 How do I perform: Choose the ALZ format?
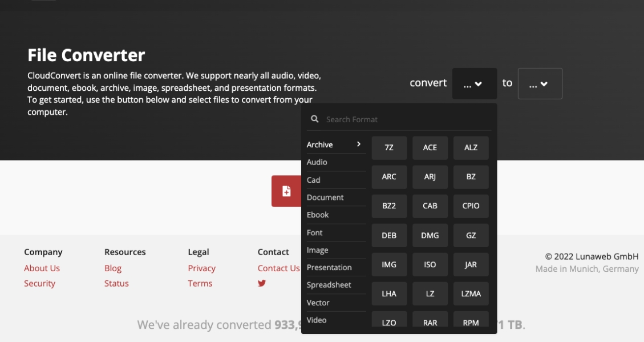pos(471,147)
